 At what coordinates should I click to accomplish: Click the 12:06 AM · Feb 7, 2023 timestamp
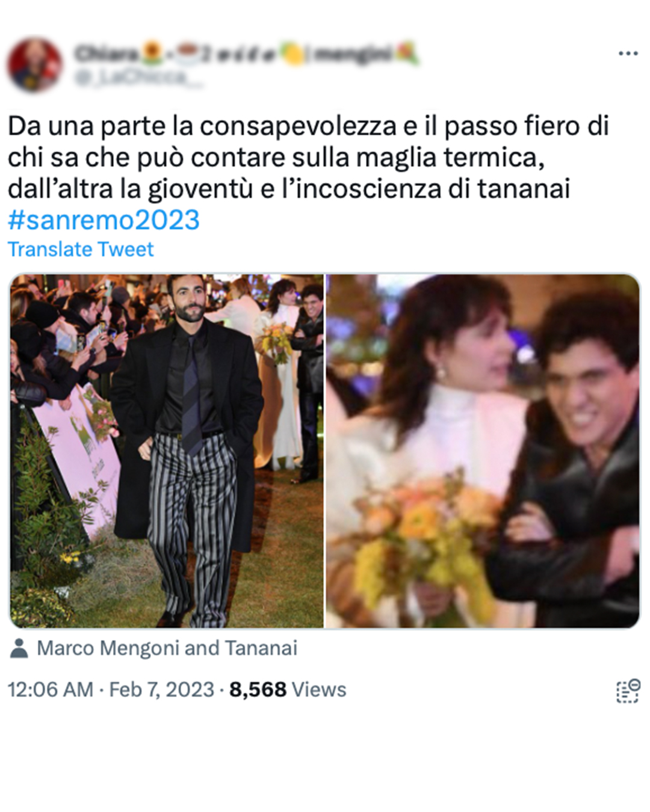click(x=111, y=689)
